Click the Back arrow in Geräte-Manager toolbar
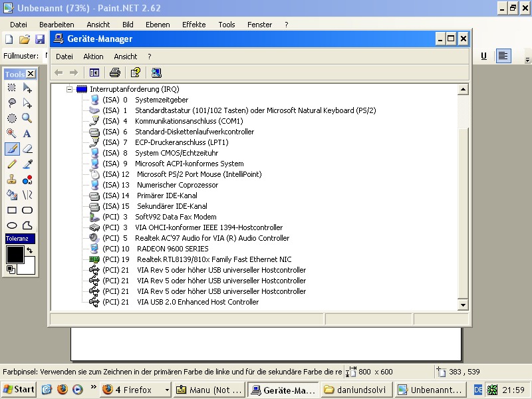 click(59, 72)
